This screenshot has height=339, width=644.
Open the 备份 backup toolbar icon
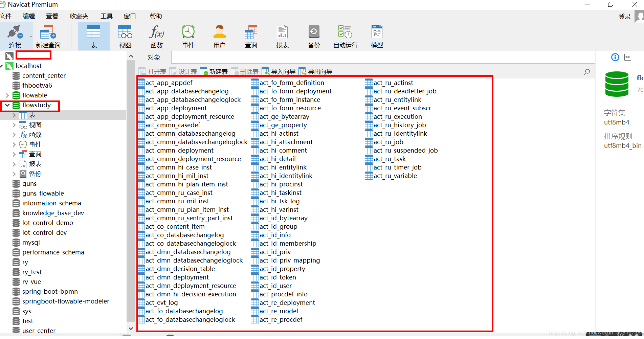pos(314,36)
